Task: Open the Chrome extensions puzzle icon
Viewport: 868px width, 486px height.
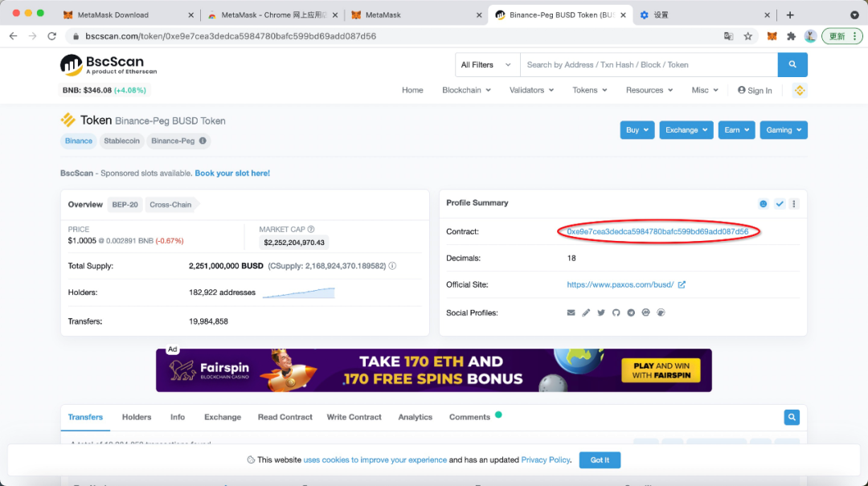Action: tap(791, 36)
